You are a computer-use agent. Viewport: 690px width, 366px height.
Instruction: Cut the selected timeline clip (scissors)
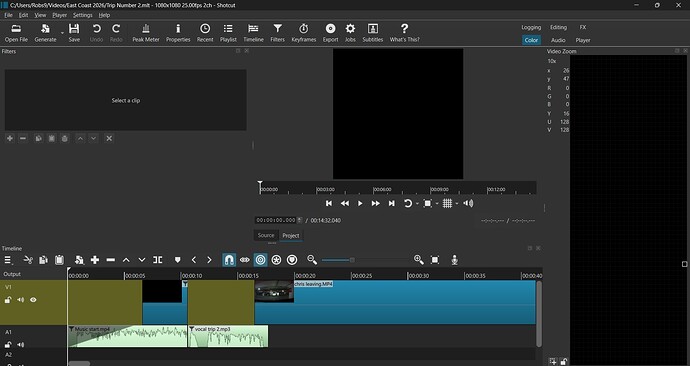tap(28, 260)
